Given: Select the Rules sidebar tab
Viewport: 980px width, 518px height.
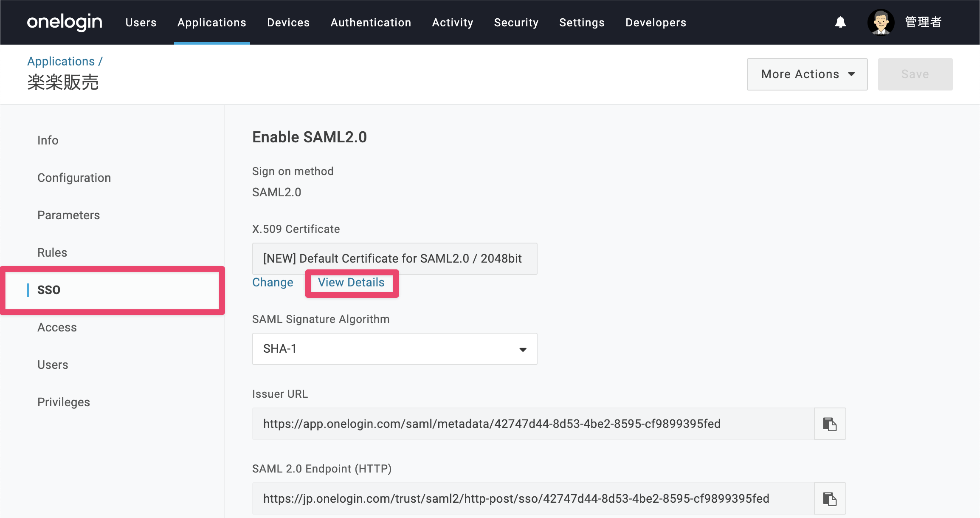Looking at the screenshot, I should click(52, 252).
